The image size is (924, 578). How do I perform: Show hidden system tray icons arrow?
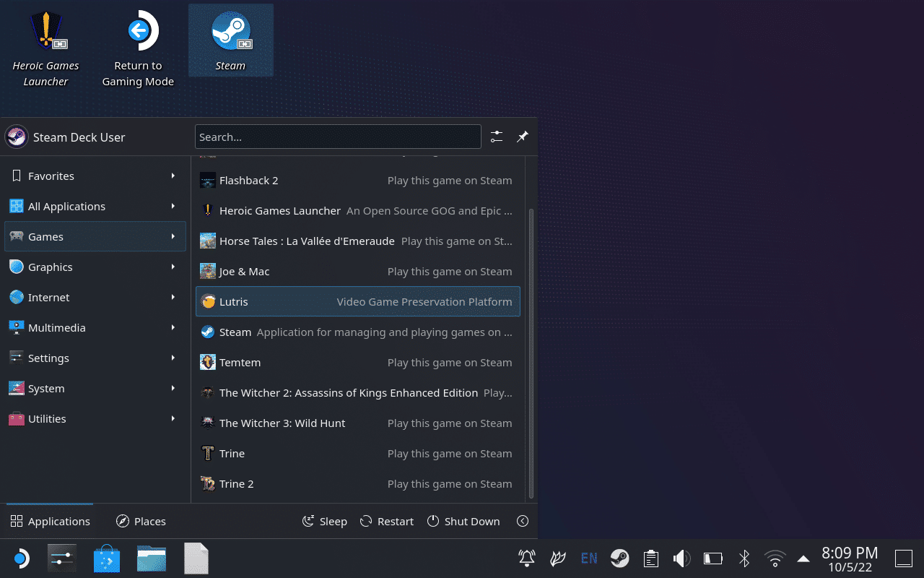point(803,558)
